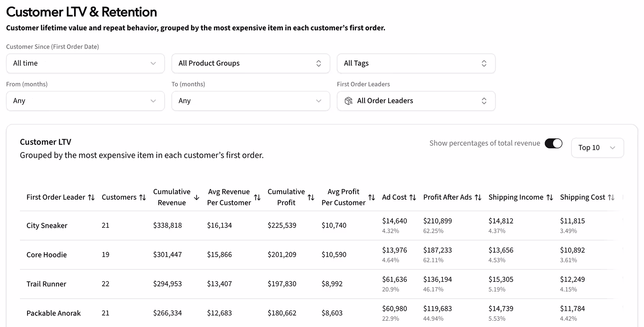Open the From (months) Any dropdown
The height and width of the screenshot is (327, 644).
click(x=85, y=101)
